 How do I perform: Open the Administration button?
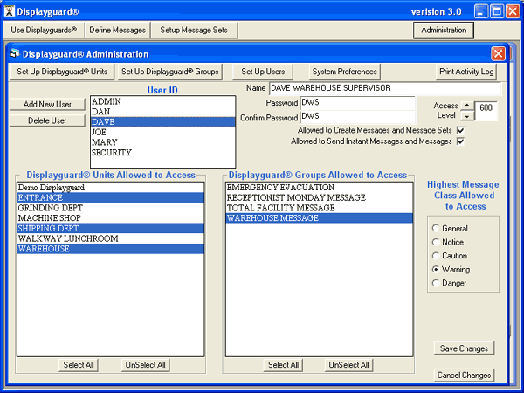pyautogui.click(x=443, y=30)
